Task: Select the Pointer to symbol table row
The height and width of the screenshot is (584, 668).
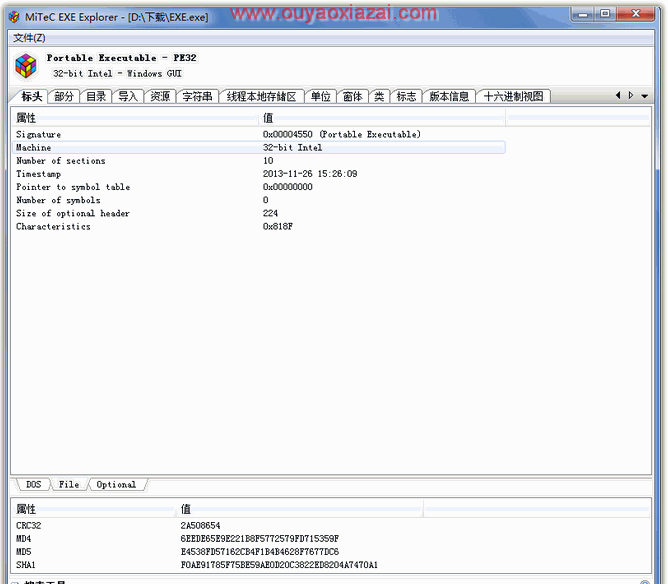Action: pos(259,187)
